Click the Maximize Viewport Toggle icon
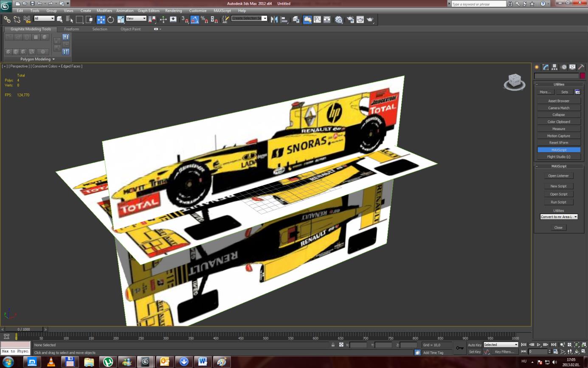The height and width of the screenshot is (368, 588). [584, 352]
